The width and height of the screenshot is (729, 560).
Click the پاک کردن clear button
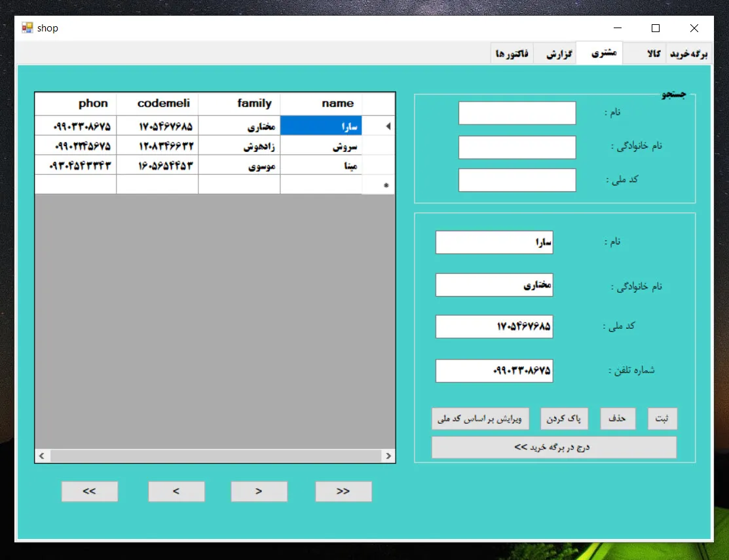click(564, 419)
